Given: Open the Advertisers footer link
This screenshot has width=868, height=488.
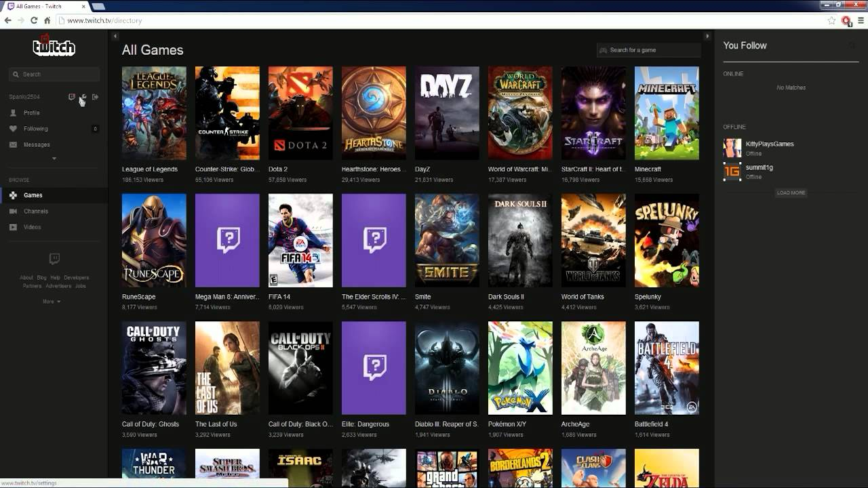Looking at the screenshot, I should [x=58, y=286].
